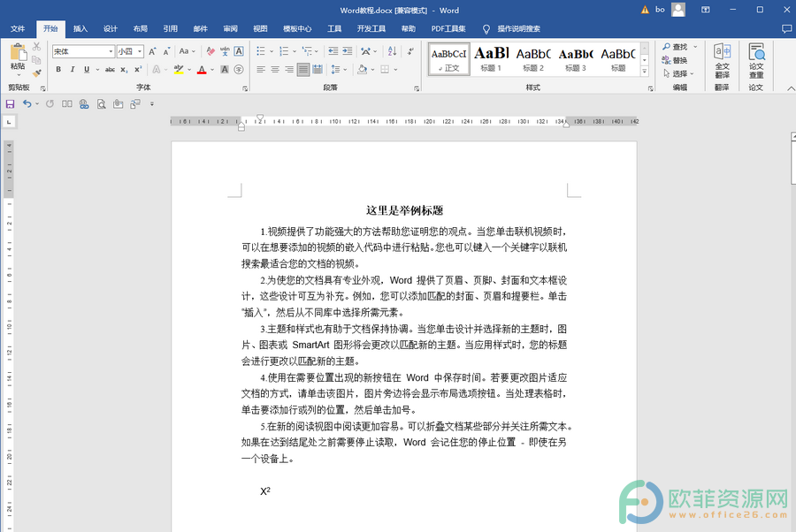
Task: Open the font name dropdown (宋体)
Action: [x=111, y=51]
